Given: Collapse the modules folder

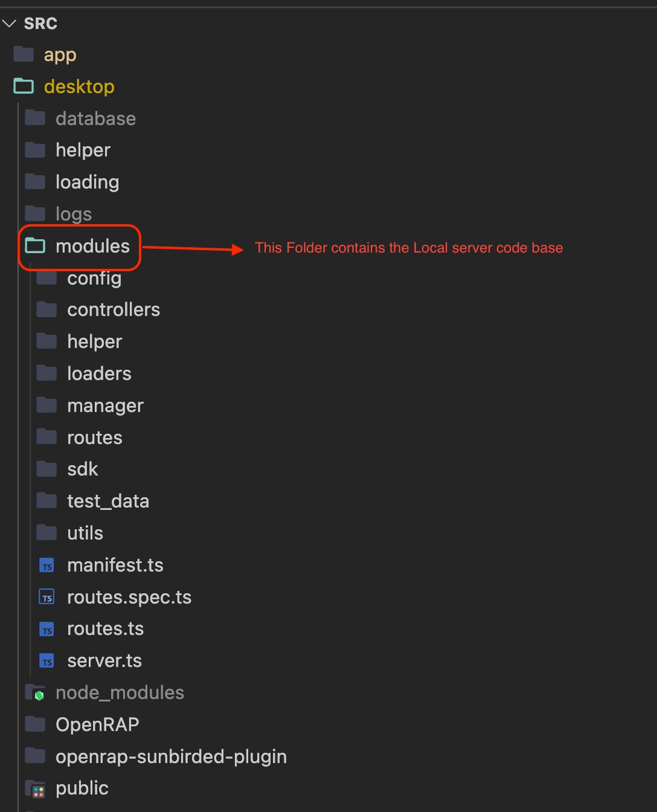Looking at the screenshot, I should (92, 246).
